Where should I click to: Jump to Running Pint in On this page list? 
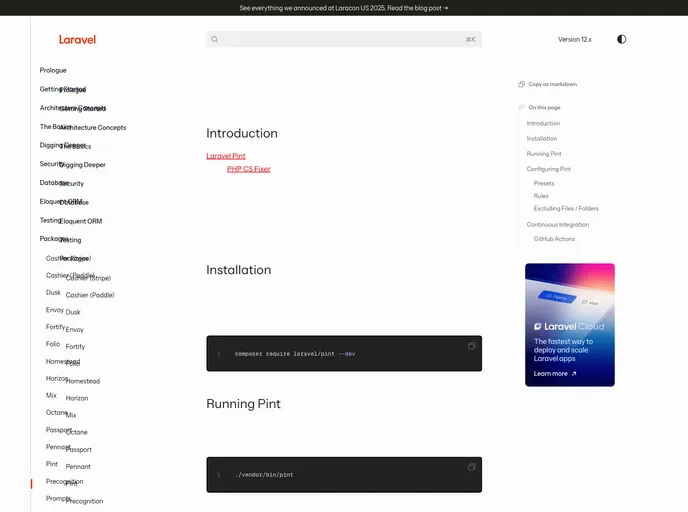pos(544,154)
